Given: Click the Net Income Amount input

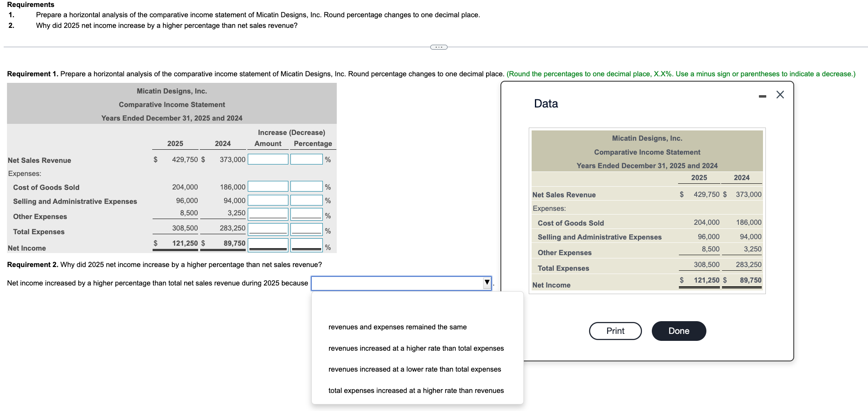Looking at the screenshot, I should [267, 244].
